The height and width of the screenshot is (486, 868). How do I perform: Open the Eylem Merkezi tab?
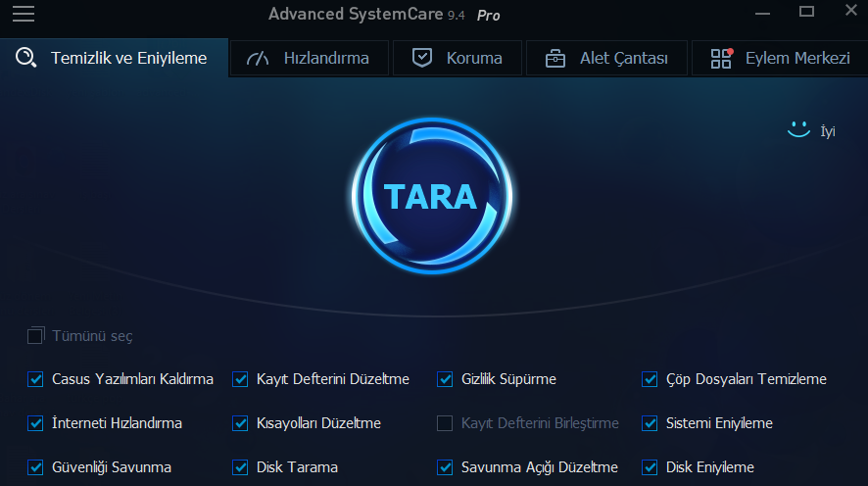(x=780, y=58)
